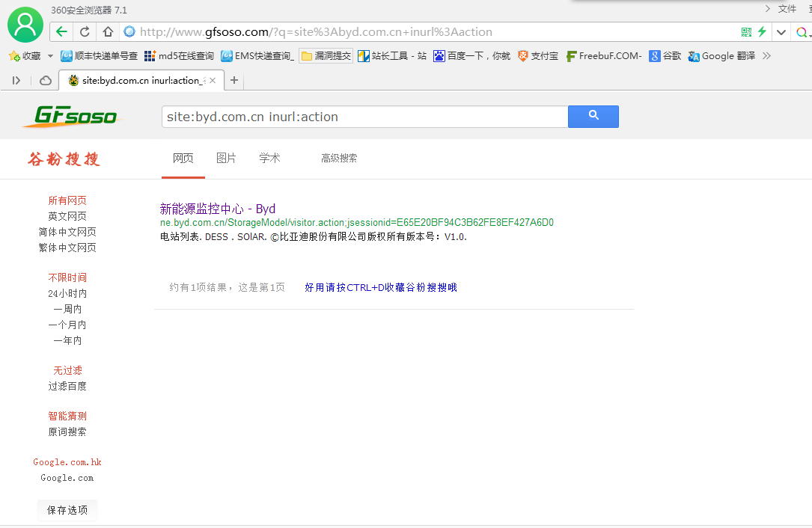
Task: Select 繁体中文网页 filter
Action: coord(67,248)
